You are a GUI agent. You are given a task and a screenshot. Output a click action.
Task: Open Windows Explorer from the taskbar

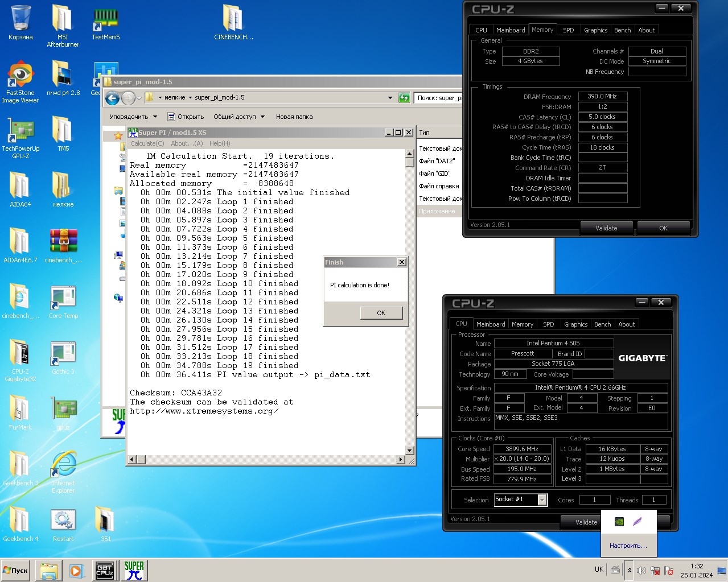click(48, 570)
